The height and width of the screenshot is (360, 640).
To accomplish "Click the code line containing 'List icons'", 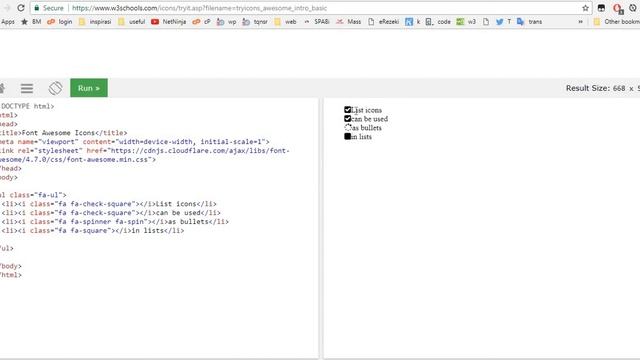I will (109, 204).
